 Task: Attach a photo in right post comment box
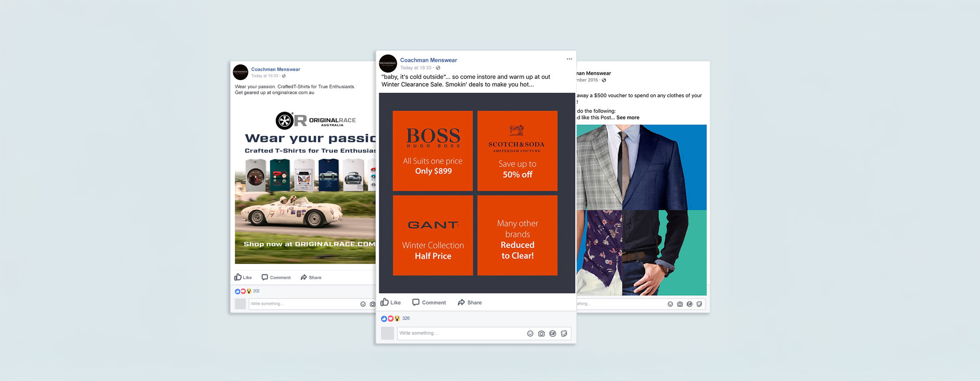[680, 304]
